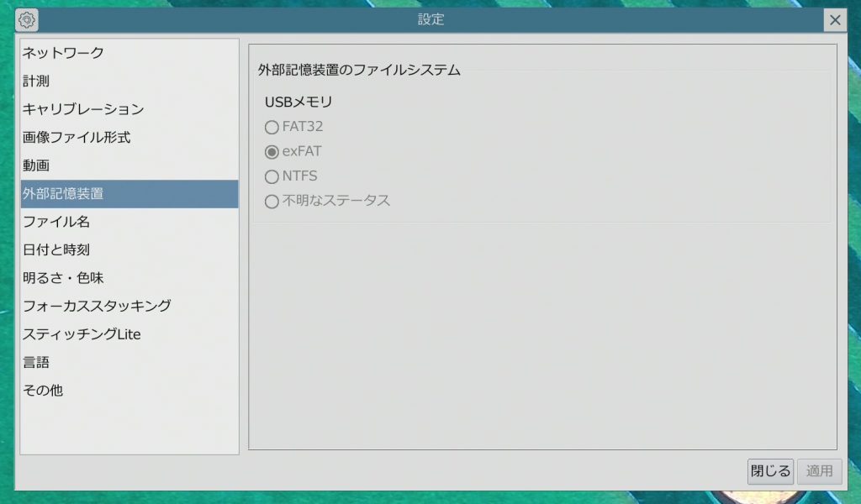Viewport: 861px width, 504px height.
Task: Open フォーカススタッキング settings
Action: 97,306
